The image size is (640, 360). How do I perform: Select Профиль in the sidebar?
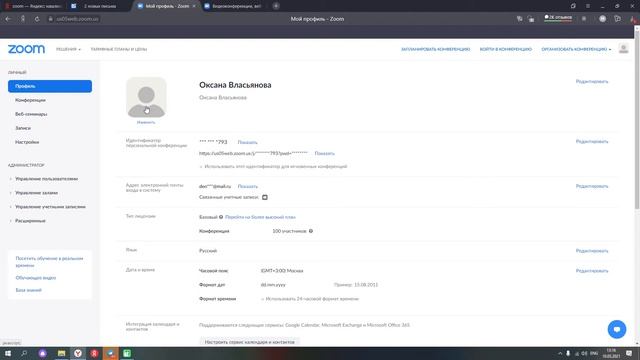point(50,86)
